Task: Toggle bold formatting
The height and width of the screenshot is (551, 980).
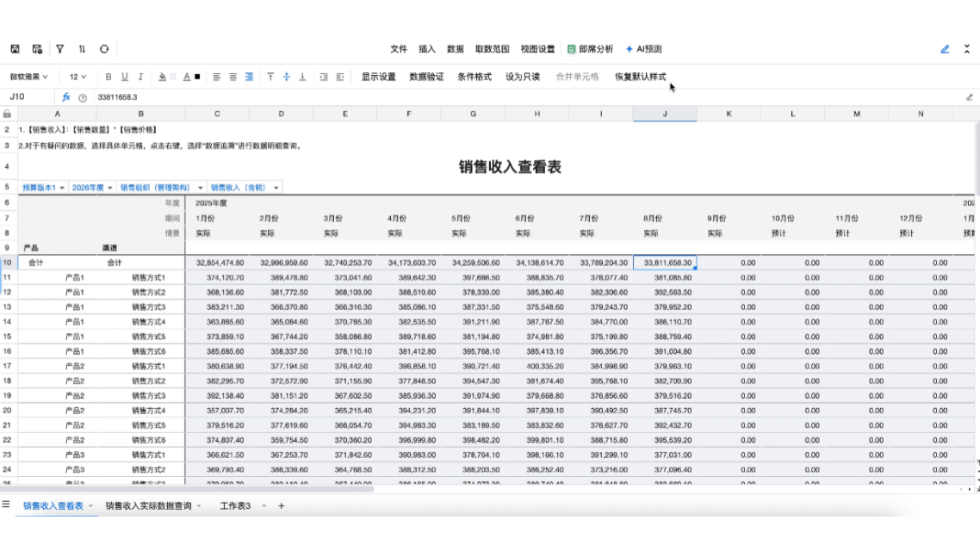Action: [x=109, y=76]
